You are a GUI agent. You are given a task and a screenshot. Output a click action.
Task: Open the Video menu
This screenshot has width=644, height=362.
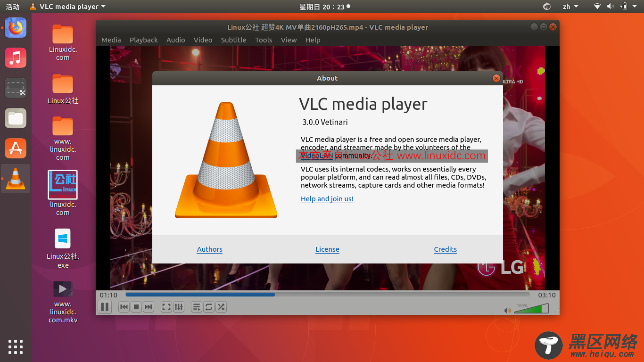tap(203, 40)
